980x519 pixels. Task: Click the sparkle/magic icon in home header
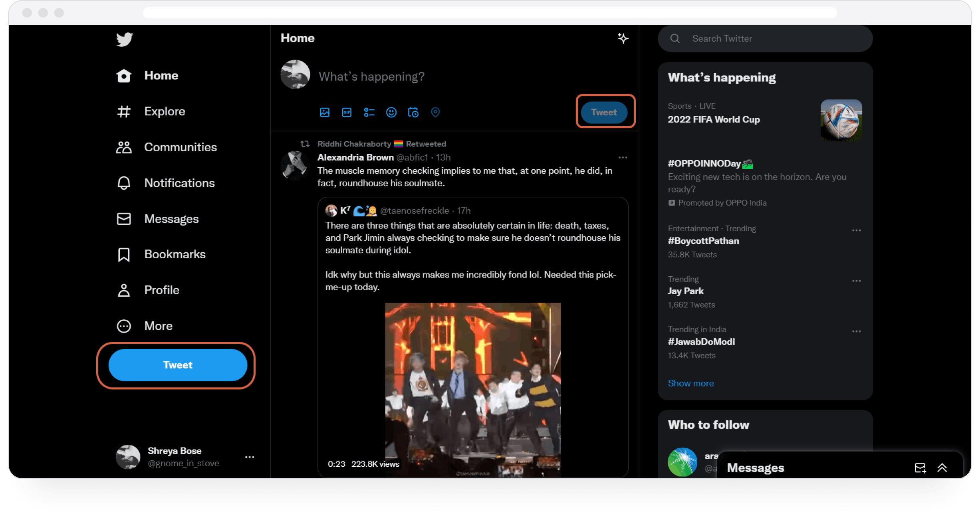(622, 38)
